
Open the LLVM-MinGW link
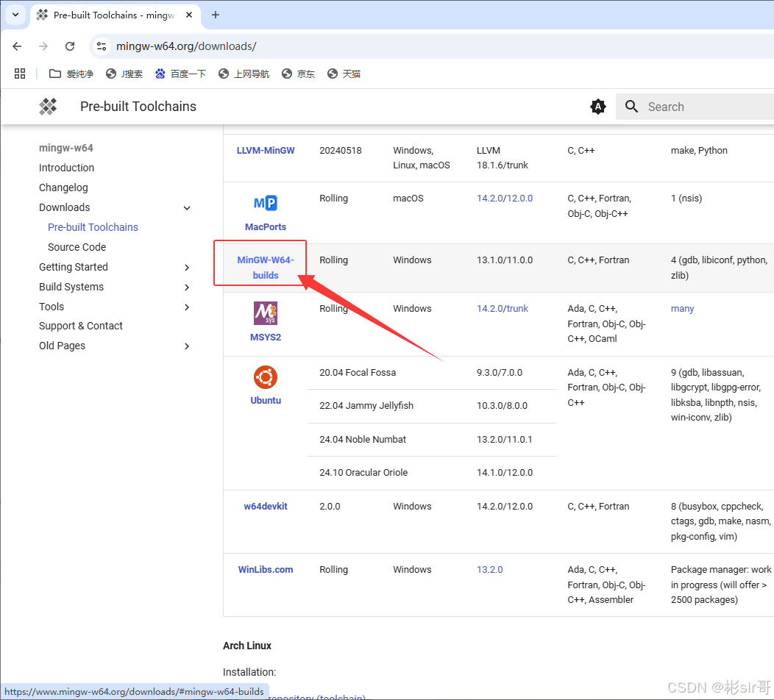[x=266, y=151]
